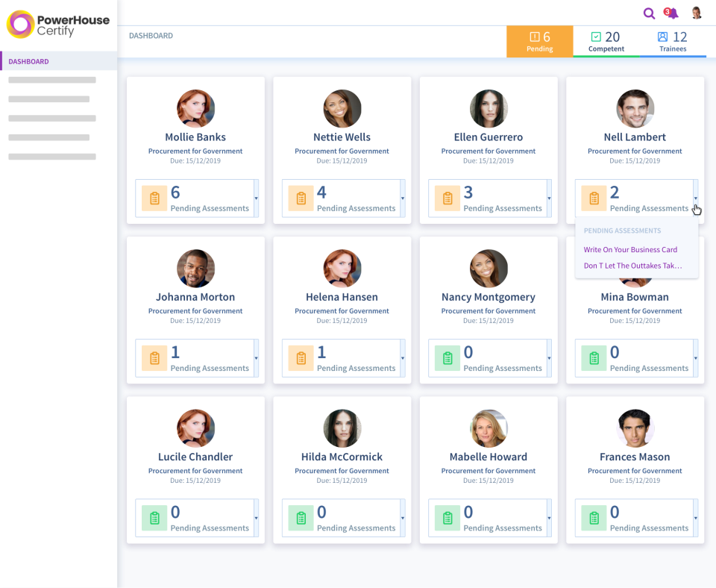
Task: Collapse Nell Lambert's pending assessments dropdown
Action: 696,198
